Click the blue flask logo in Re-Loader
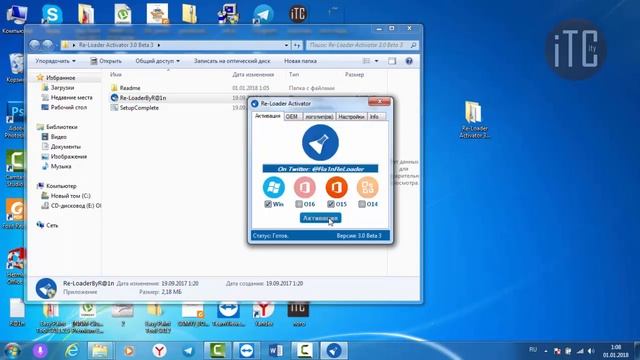The height and width of the screenshot is (360, 640). pyautogui.click(x=320, y=142)
